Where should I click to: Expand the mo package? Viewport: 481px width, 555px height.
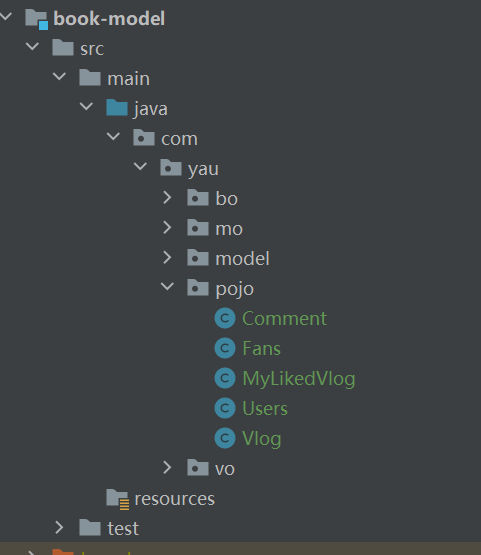tap(167, 228)
